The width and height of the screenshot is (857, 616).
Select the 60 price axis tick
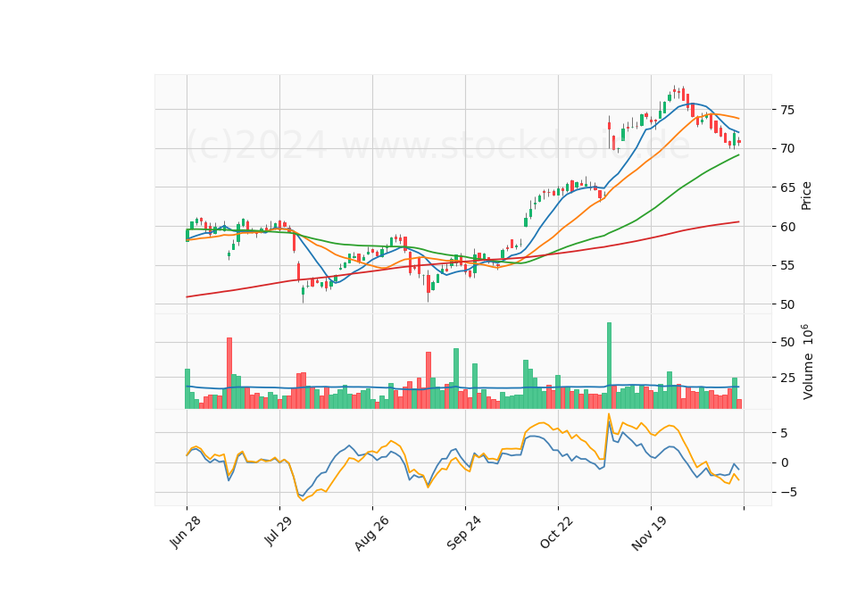click(787, 226)
